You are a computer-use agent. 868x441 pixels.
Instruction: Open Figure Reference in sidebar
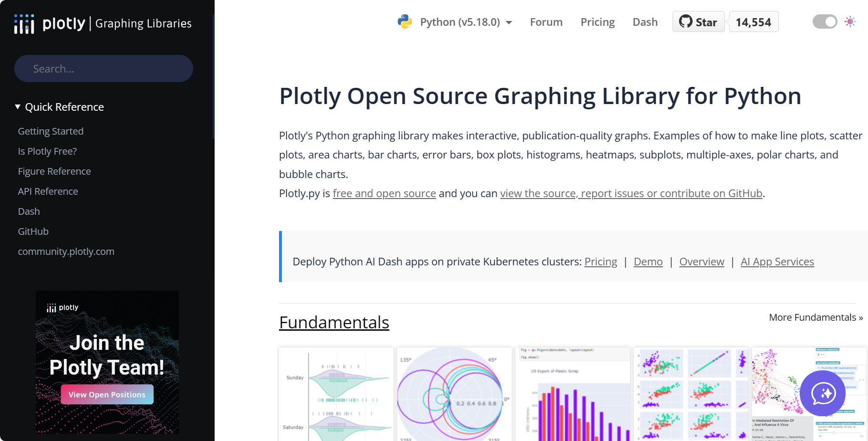click(54, 171)
